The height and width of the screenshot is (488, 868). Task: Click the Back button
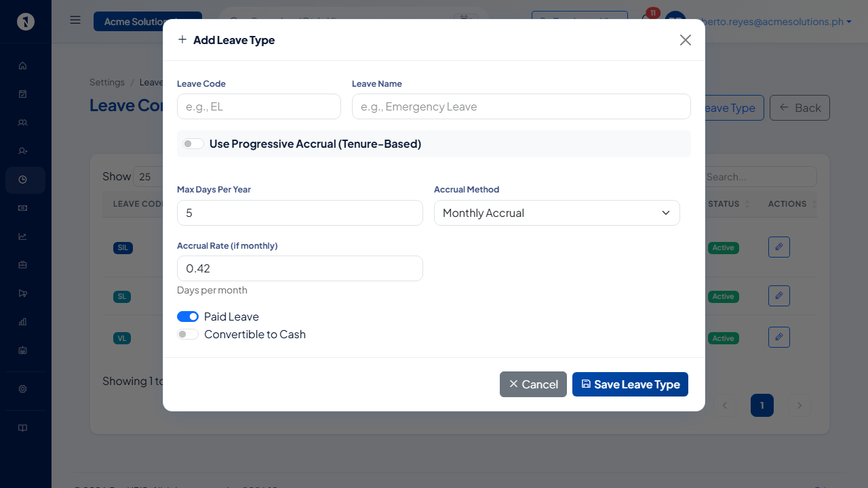(800, 108)
